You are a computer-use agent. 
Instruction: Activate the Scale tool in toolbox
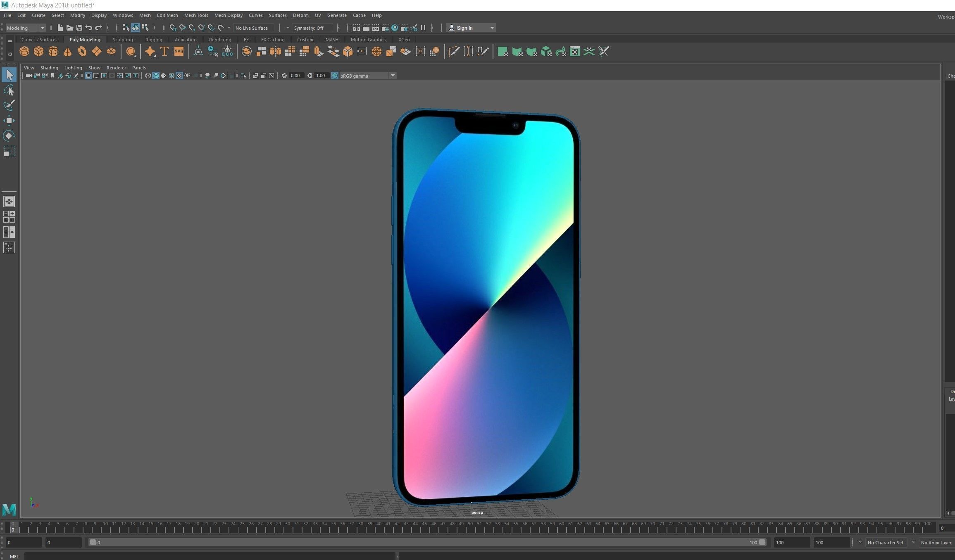click(x=9, y=151)
